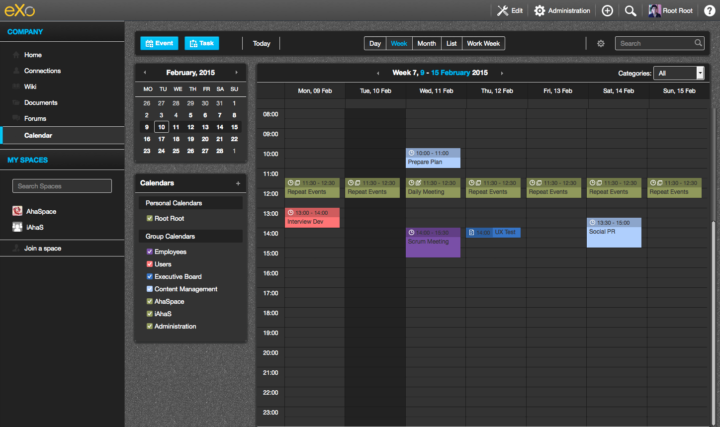
Task: Open the help question mark icon
Action: pyautogui.click(x=709, y=10)
